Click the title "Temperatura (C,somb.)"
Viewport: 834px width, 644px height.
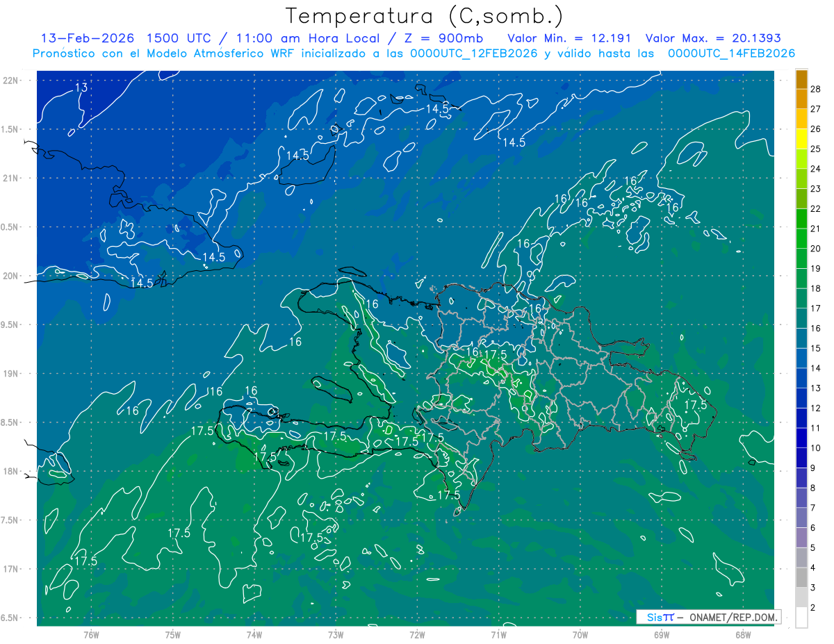[425, 16]
